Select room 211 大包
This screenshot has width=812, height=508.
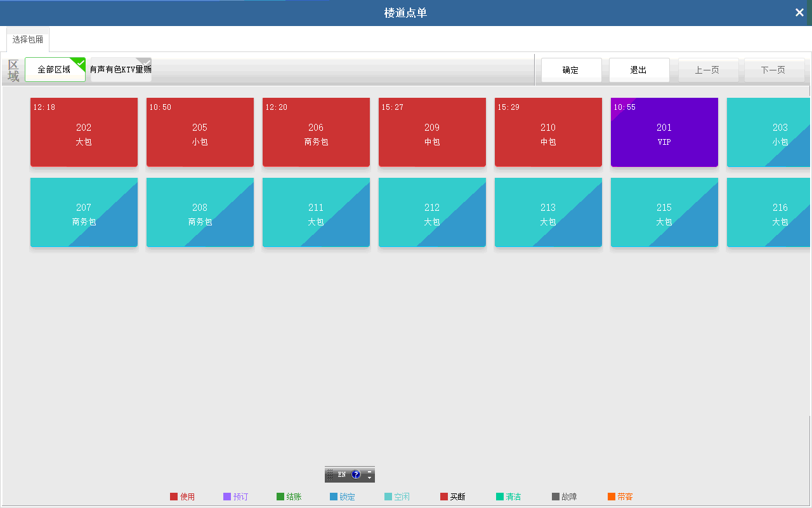(316, 212)
